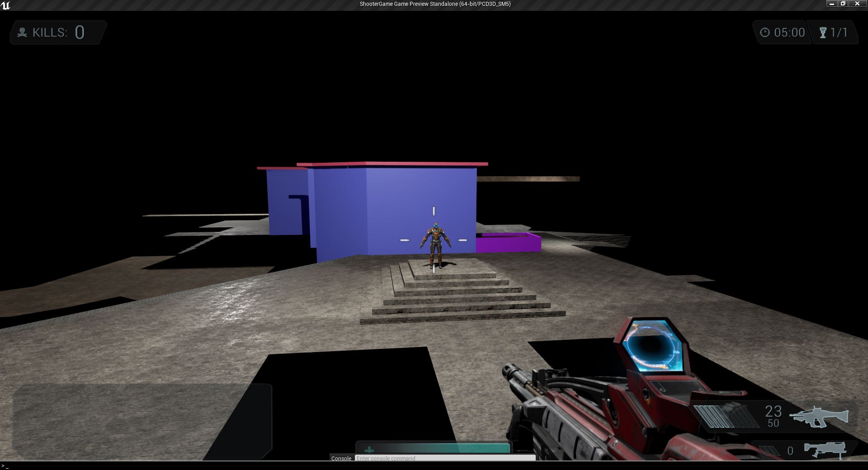The height and width of the screenshot is (470, 868).
Task: Click the clock icon next to 05:00
Action: pyautogui.click(x=764, y=33)
